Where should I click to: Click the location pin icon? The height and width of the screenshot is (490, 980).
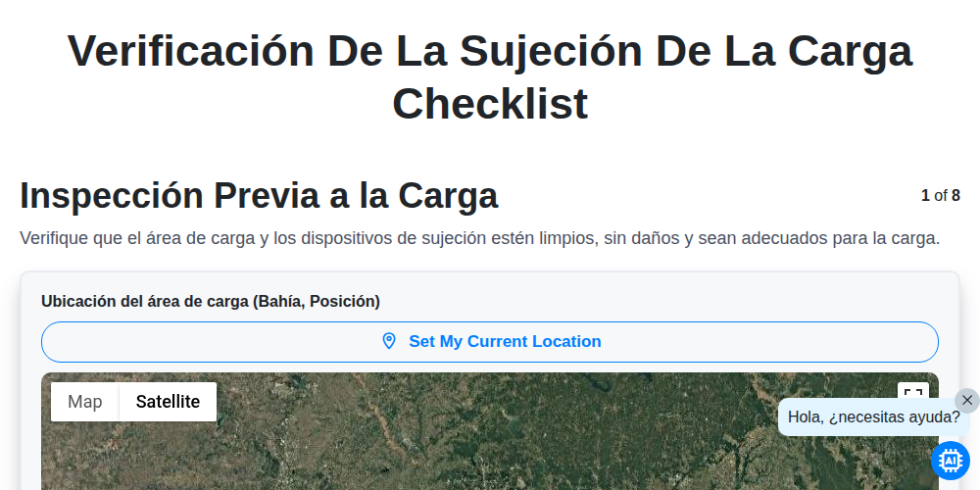click(389, 341)
